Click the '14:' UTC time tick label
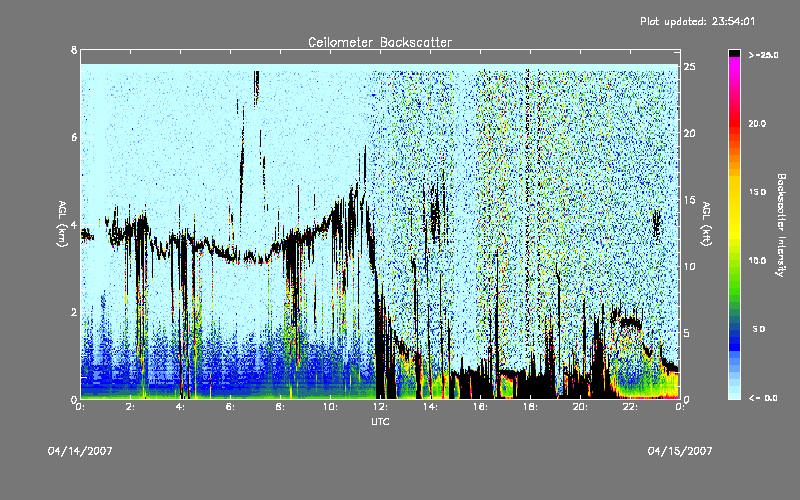The width and height of the screenshot is (800, 500). coord(430,407)
